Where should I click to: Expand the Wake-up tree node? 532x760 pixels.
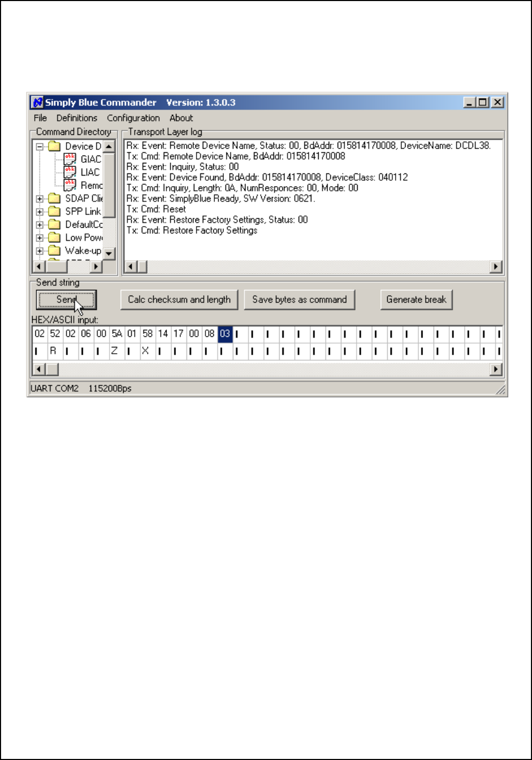40,251
